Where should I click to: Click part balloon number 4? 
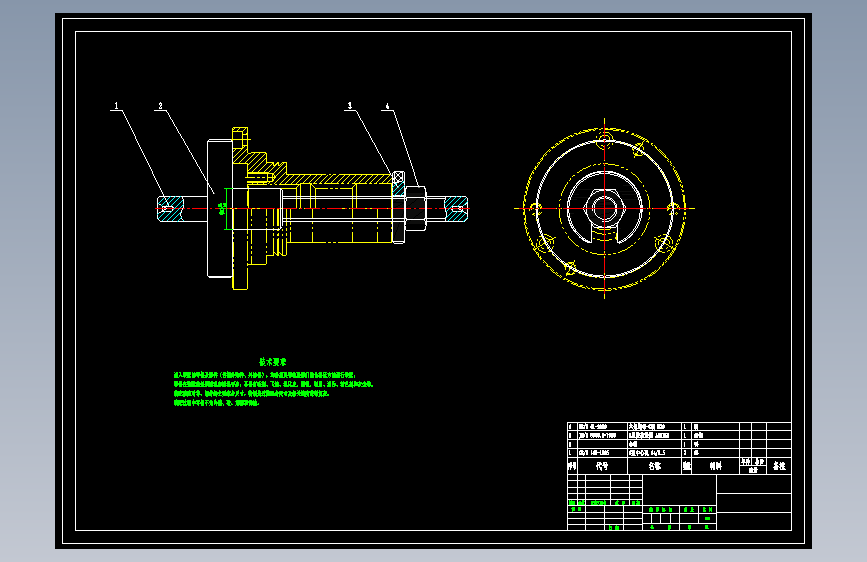point(387,106)
